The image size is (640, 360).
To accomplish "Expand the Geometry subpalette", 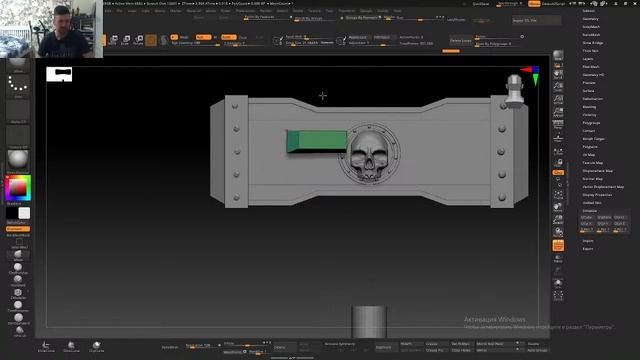I will (590, 19).
